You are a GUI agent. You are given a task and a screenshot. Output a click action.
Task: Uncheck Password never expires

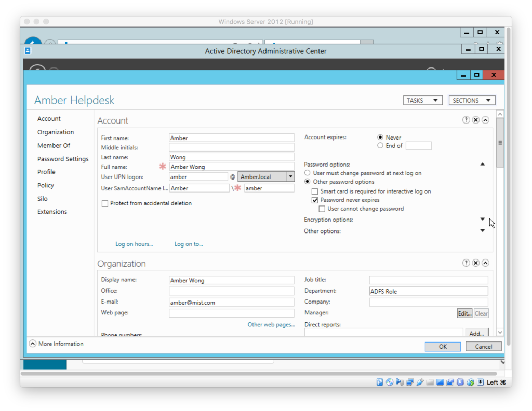[315, 200]
